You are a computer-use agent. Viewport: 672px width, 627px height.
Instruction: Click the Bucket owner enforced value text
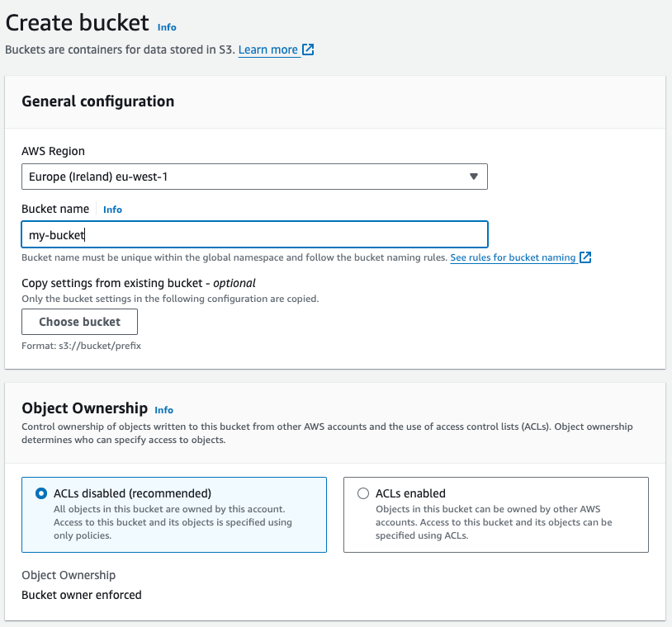point(82,595)
